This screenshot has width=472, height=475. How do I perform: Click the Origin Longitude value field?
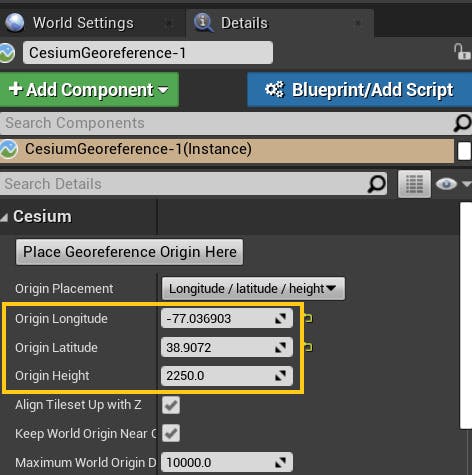(227, 318)
